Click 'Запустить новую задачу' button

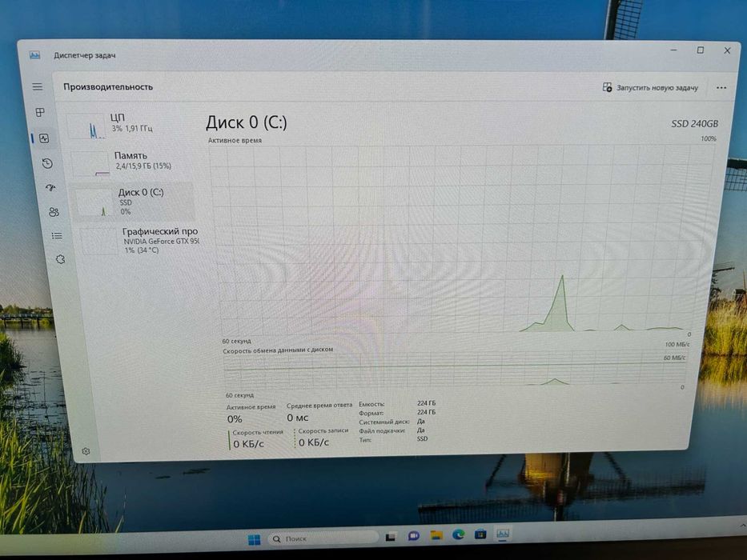click(650, 88)
